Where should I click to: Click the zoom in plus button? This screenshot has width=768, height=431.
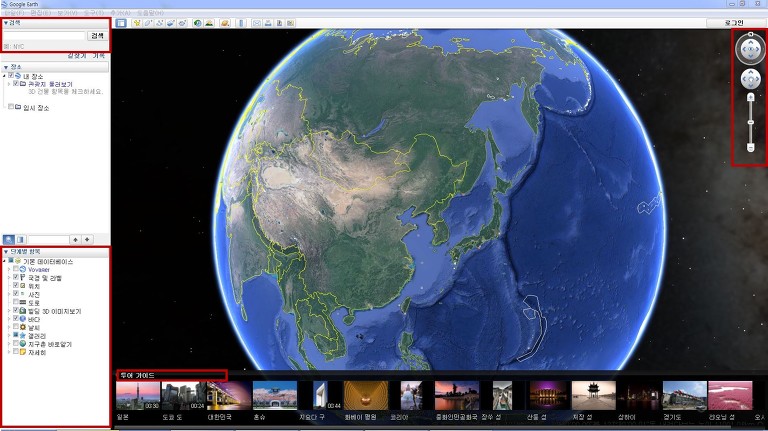pyautogui.click(x=750, y=97)
